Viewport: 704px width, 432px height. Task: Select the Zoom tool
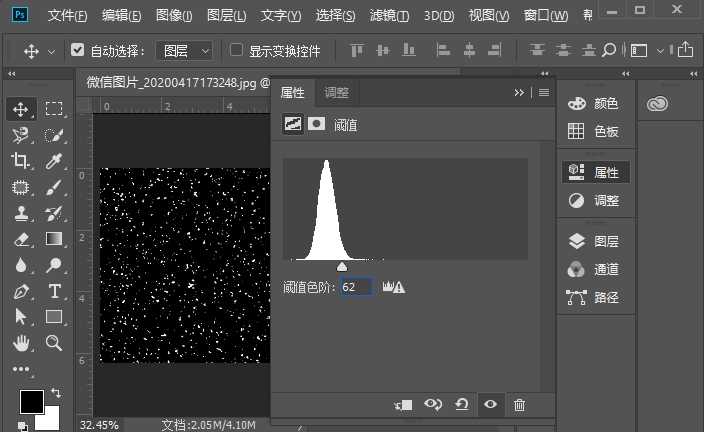coord(54,343)
